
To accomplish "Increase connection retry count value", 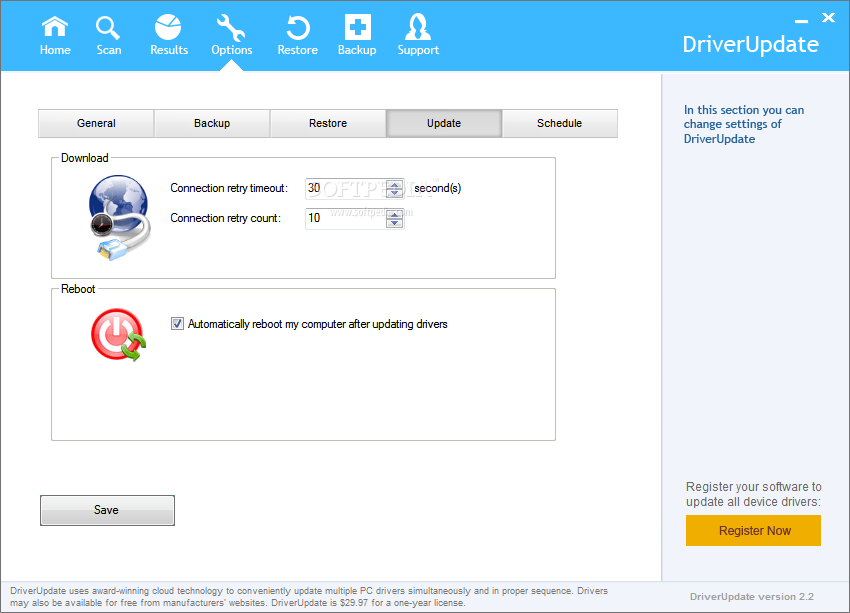I will coord(395,215).
